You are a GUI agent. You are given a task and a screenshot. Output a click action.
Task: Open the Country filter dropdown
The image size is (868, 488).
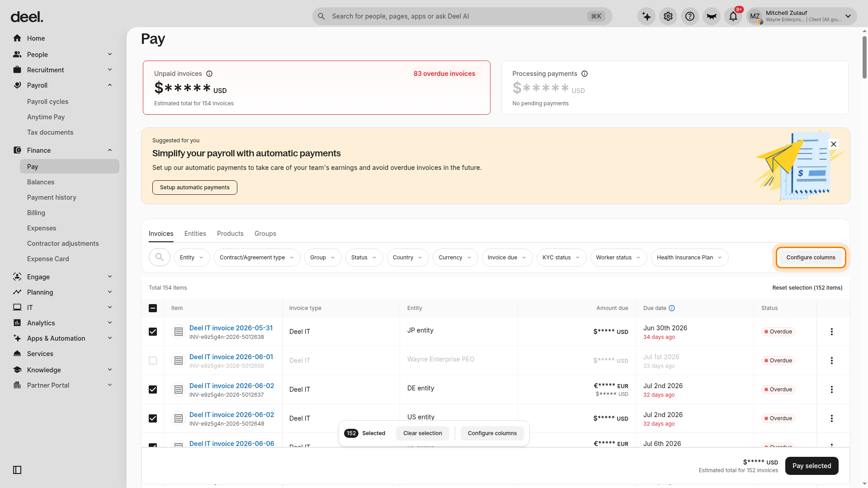408,258
